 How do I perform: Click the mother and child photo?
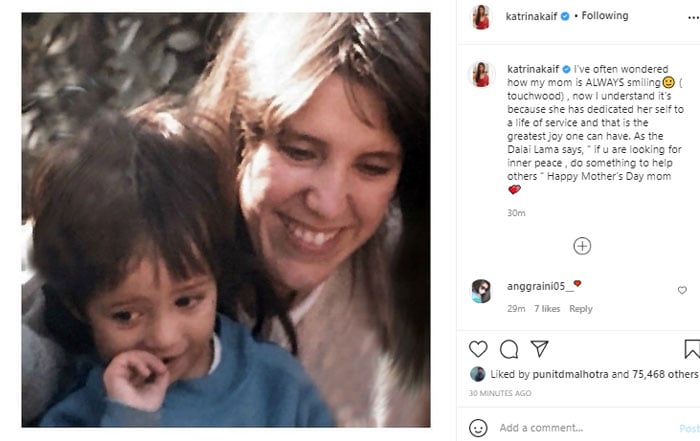point(226,220)
